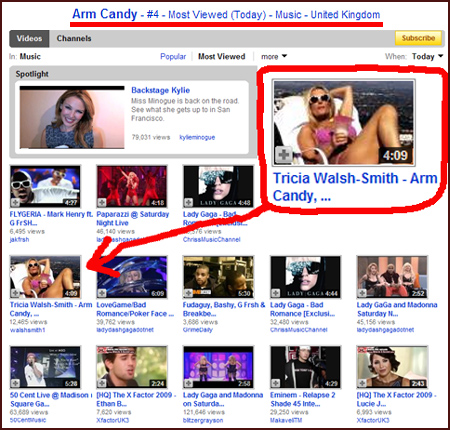Add enlarged Arm Candy video to queue
The height and width of the screenshot is (430, 450).
[x=283, y=155]
